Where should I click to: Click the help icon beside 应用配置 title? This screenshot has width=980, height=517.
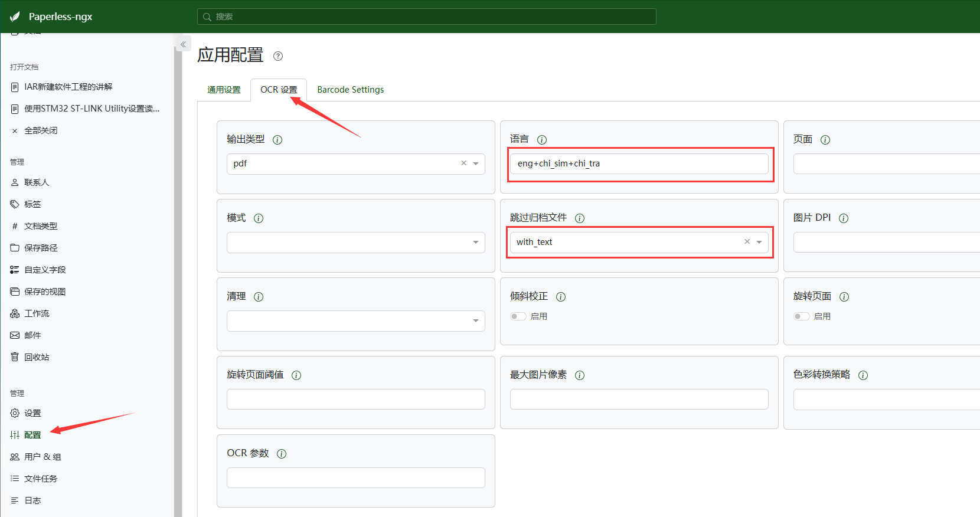tap(278, 56)
